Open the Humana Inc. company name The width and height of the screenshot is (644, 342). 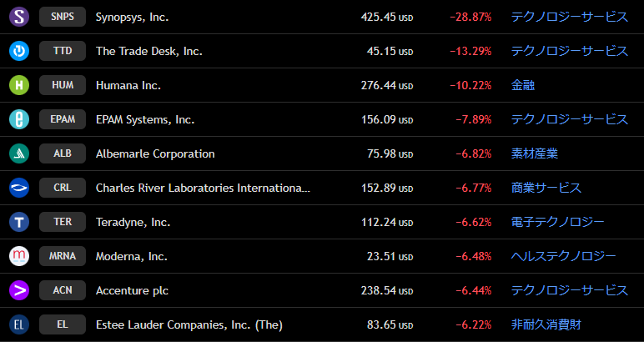128,85
